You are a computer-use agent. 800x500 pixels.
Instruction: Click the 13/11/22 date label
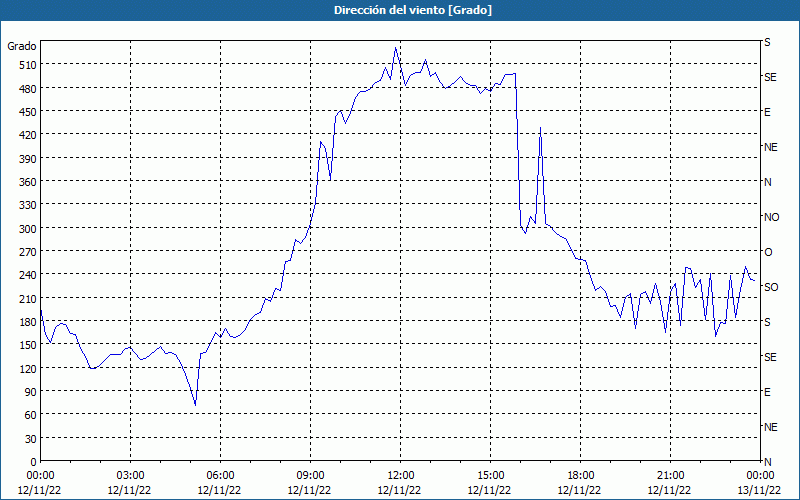tap(760, 490)
